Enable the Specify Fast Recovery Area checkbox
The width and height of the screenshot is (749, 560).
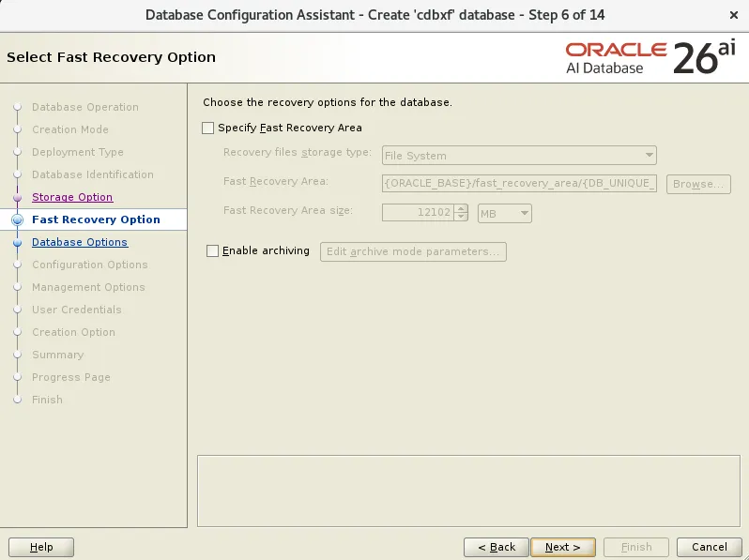click(x=207, y=128)
